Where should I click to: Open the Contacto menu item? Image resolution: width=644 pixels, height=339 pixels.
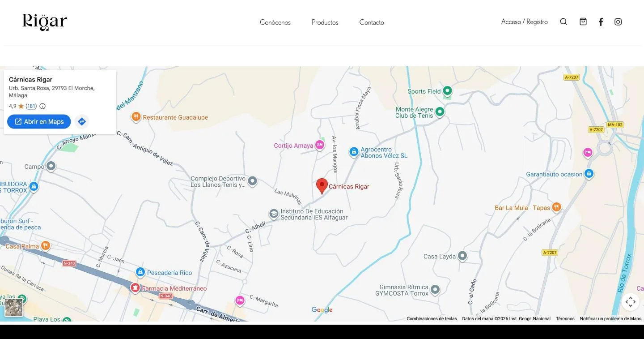coord(372,22)
